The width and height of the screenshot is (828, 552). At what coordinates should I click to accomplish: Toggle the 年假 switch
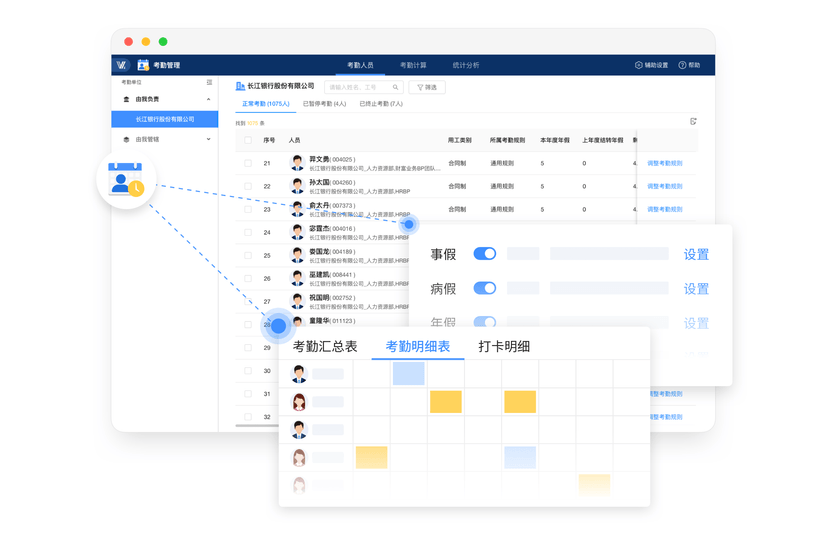[x=484, y=322]
